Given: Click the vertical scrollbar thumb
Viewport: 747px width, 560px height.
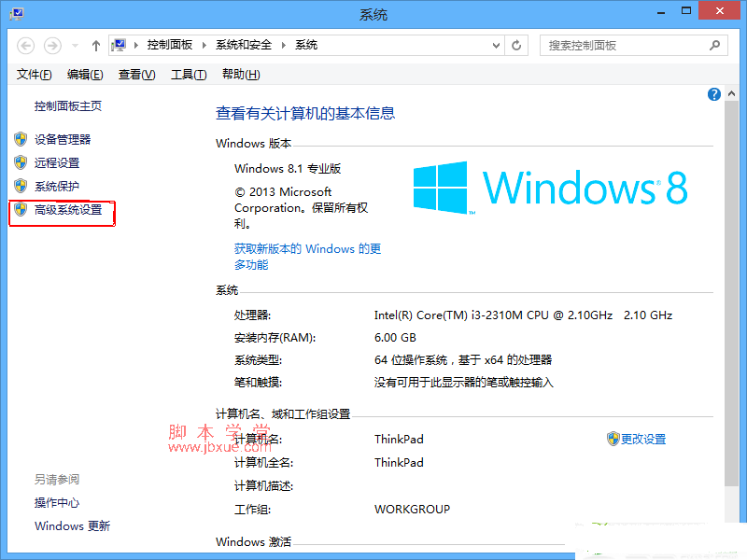Looking at the screenshot, I should (731, 293).
